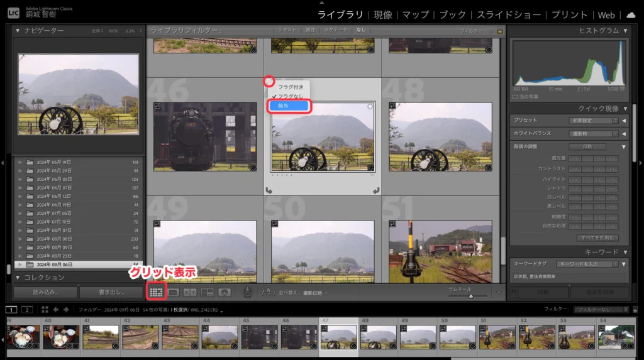Screen dimensions: 644x360
Task: Toggle the A-Z sort direction icon
Action: [x=268, y=292]
